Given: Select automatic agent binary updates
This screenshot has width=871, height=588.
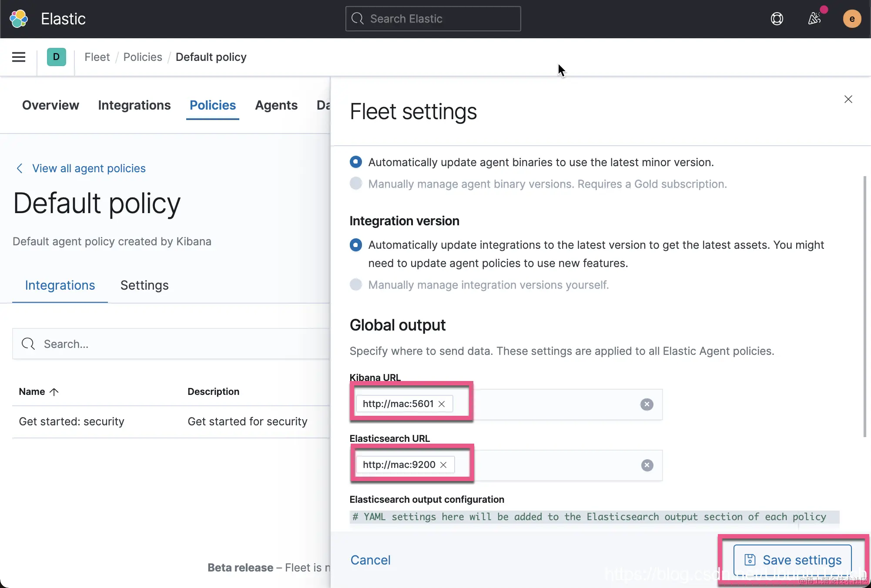Looking at the screenshot, I should pyautogui.click(x=356, y=162).
